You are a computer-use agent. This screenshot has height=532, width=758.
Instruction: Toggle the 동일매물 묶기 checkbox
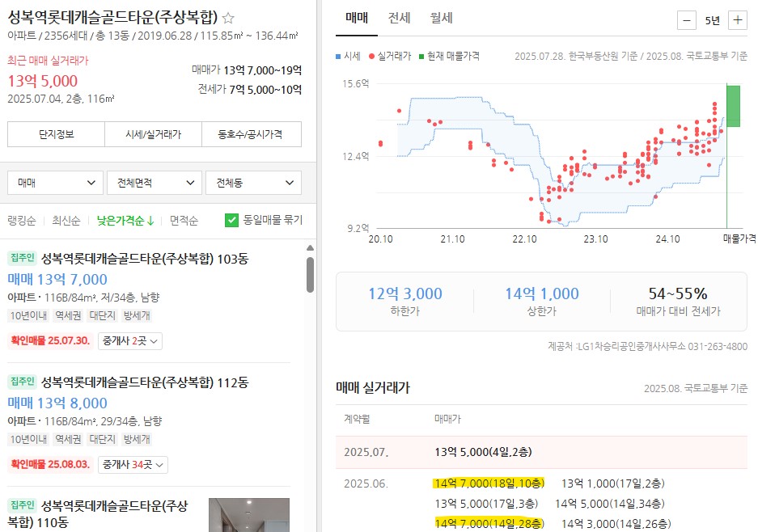[231, 221]
